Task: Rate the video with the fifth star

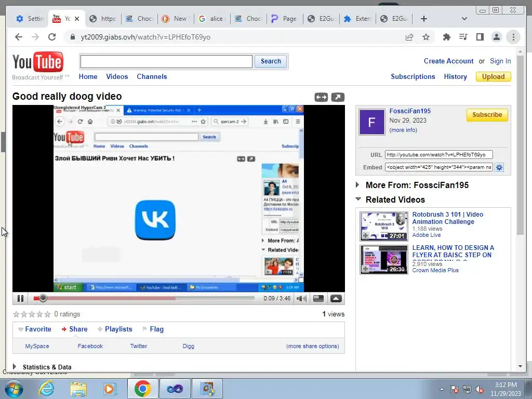Action: coord(47,314)
